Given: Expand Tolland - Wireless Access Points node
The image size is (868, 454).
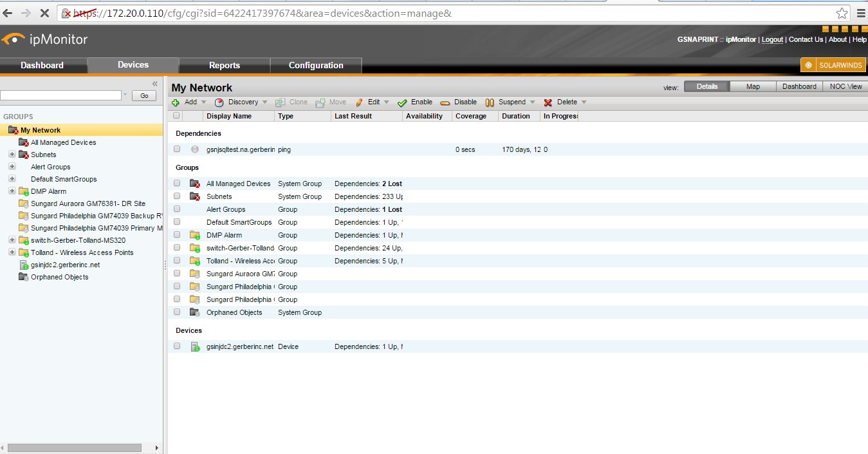Looking at the screenshot, I should pos(12,252).
